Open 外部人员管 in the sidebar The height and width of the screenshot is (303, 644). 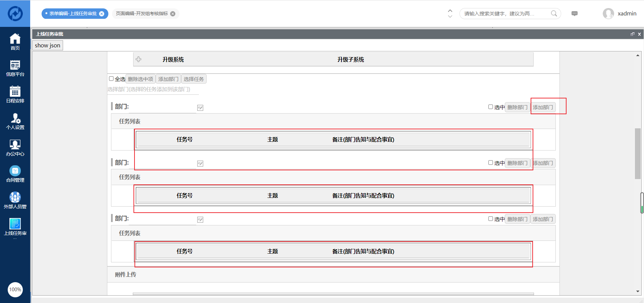click(15, 201)
